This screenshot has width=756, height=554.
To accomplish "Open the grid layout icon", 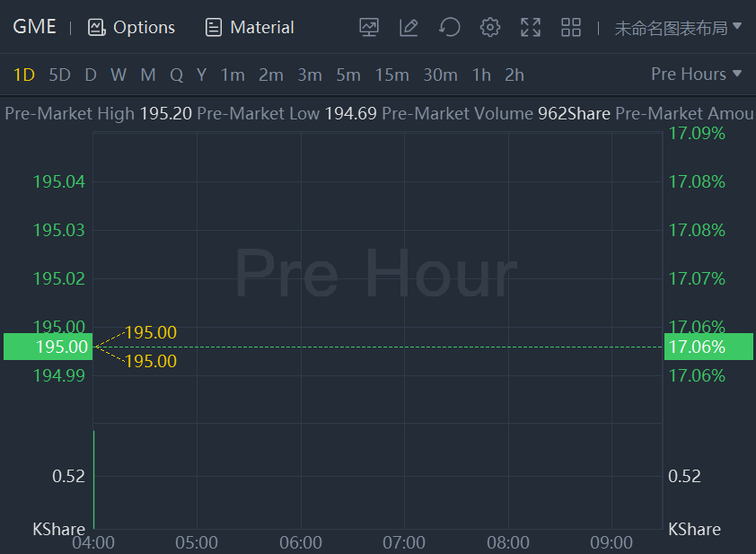I will tap(571, 28).
